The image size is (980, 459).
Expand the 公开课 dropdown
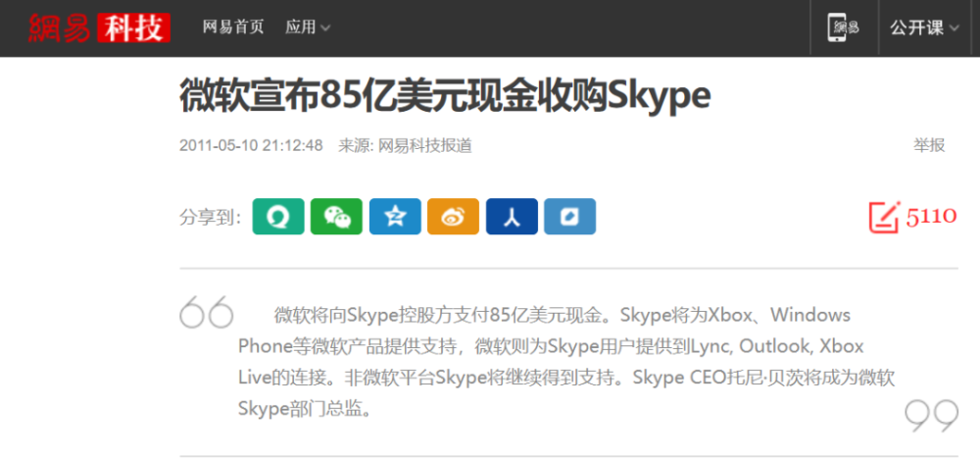point(924,28)
